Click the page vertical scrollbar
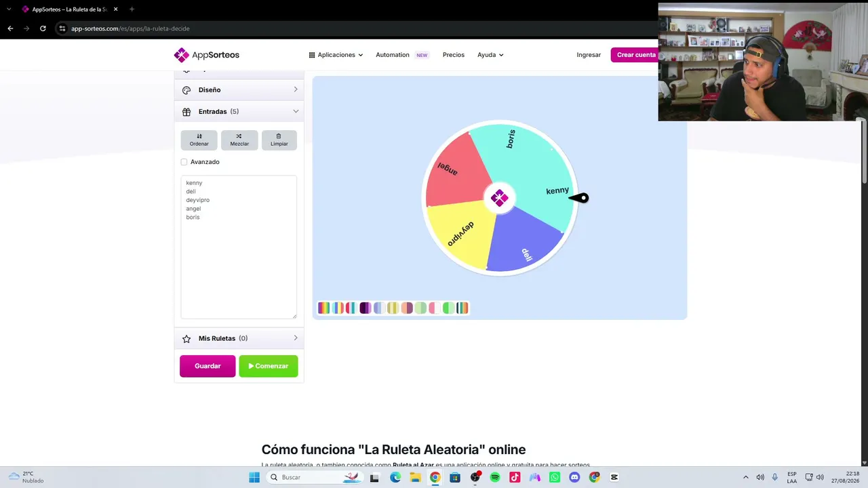Screen dimensions: 868x488 pyautogui.click(x=863, y=152)
